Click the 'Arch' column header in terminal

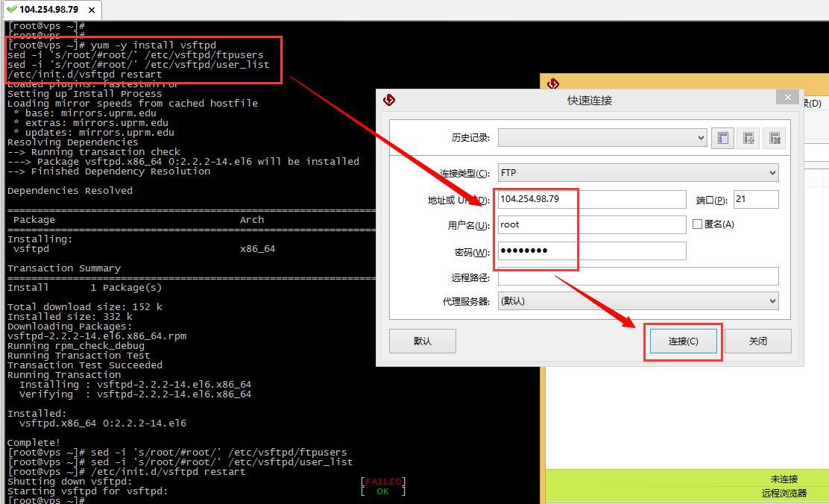point(252,219)
